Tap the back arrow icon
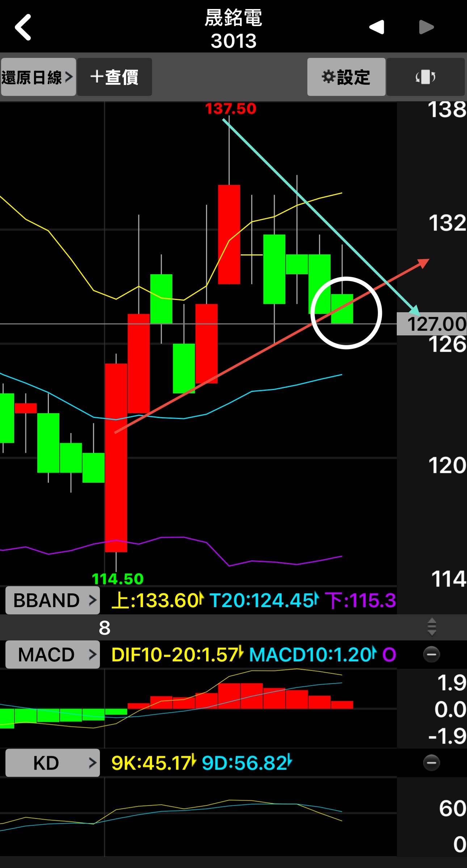Screen dimensions: 467x868 [23, 27]
